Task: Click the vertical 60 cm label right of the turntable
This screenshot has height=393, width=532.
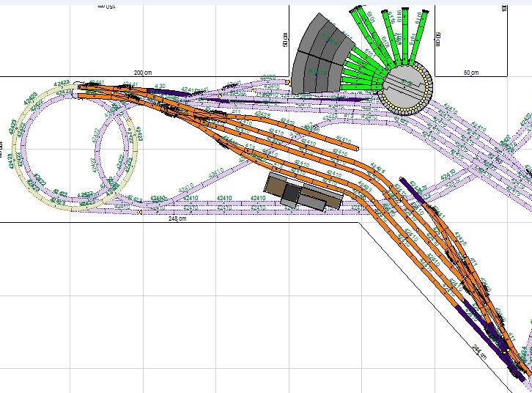Action: coord(438,37)
